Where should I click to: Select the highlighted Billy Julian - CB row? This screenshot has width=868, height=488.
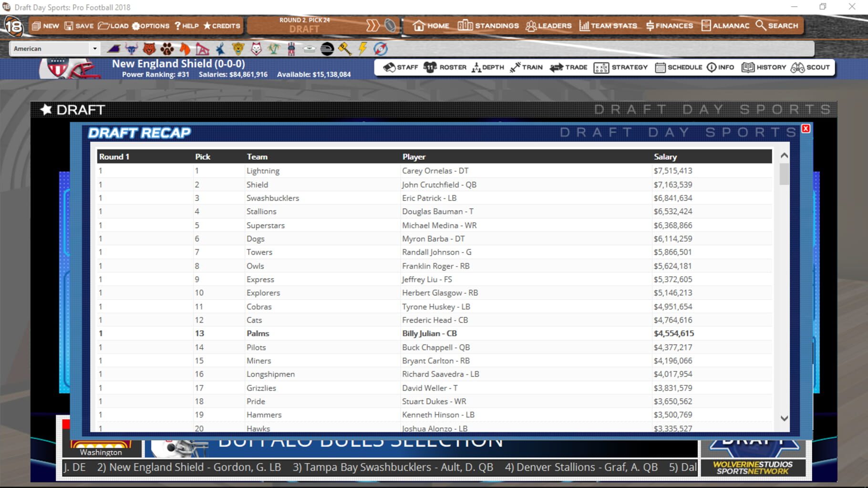(434, 333)
